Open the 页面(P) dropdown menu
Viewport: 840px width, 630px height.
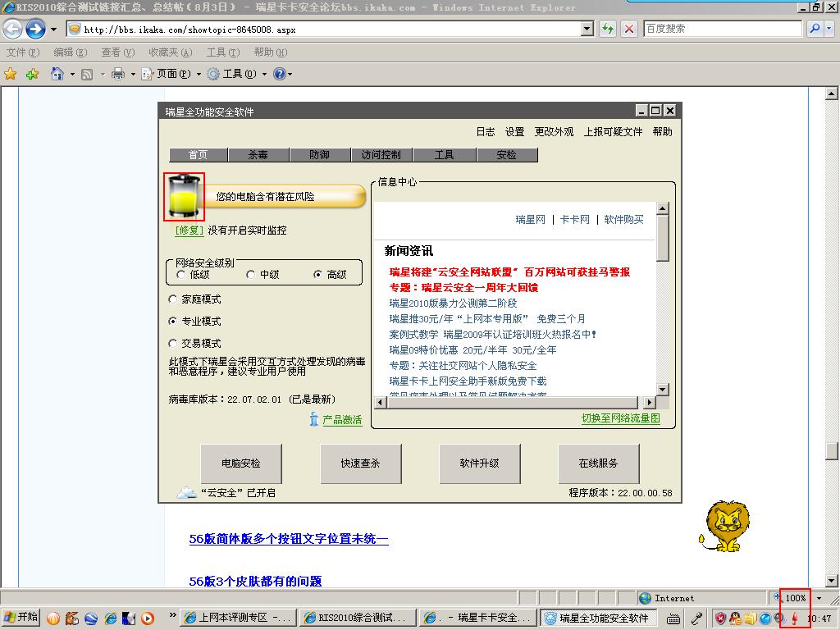pos(171,74)
